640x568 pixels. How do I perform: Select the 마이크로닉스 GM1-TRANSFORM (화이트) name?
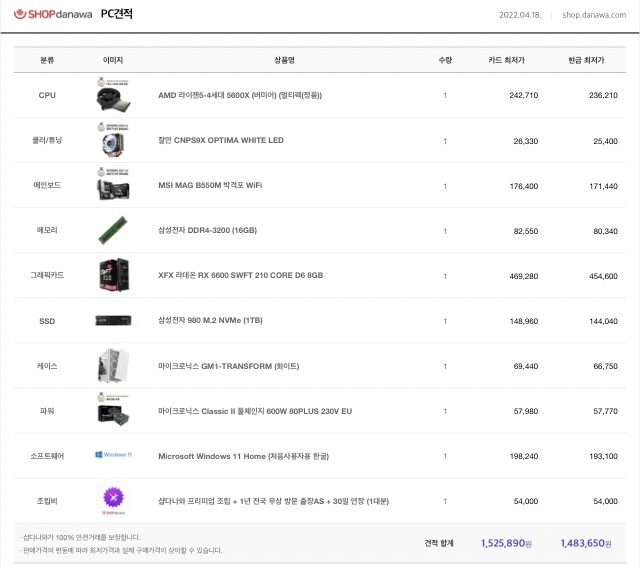229,366
